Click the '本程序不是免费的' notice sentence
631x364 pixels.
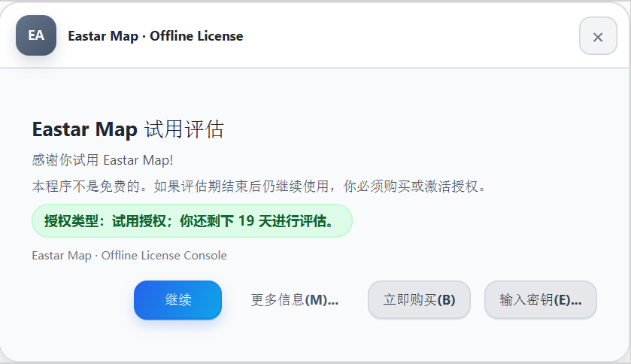coord(259,187)
